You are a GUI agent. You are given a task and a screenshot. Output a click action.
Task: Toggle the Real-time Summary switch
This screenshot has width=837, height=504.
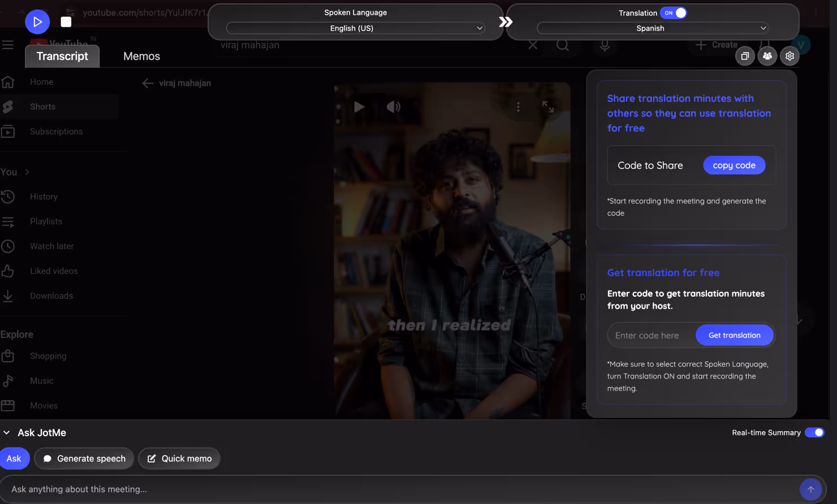point(814,432)
